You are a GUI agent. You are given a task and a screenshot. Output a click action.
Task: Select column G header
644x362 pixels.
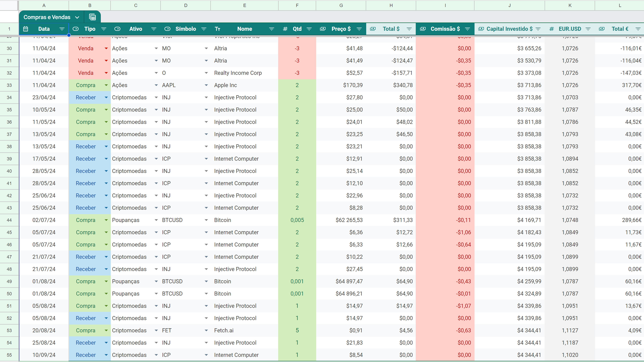[x=341, y=5]
